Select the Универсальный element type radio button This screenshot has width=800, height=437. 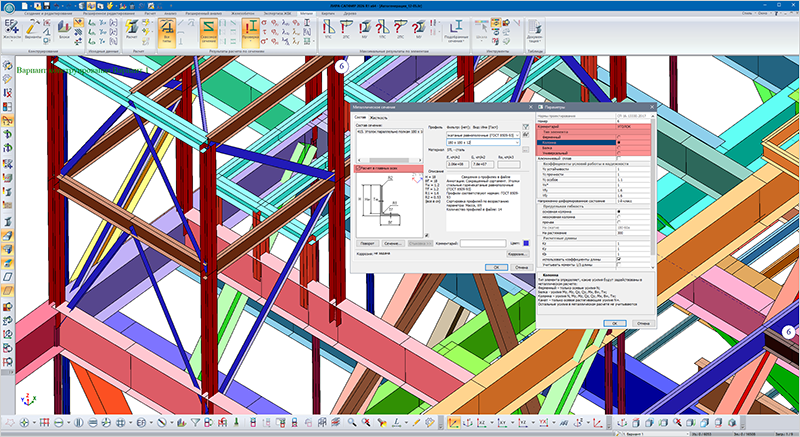pos(619,153)
